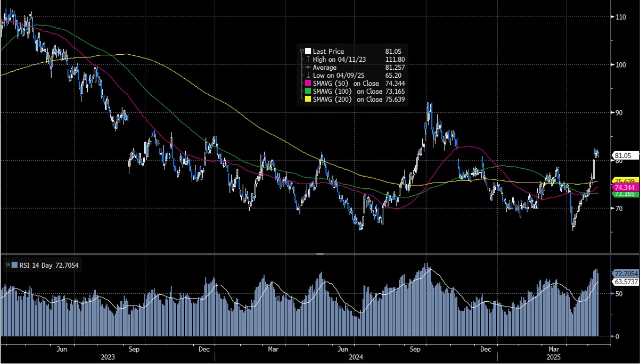This screenshot has width=640, height=364.
Task: Click the SMAVG (200) on Close legend label
Action: [x=346, y=100]
